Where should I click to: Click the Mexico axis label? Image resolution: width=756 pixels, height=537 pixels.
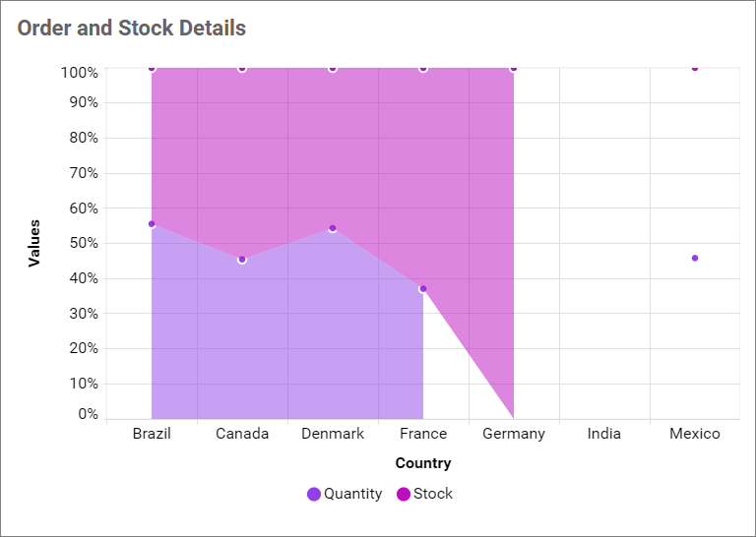[695, 434]
